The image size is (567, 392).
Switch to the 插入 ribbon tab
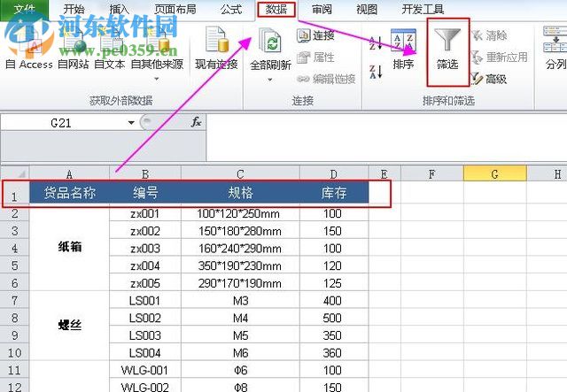[x=120, y=10]
